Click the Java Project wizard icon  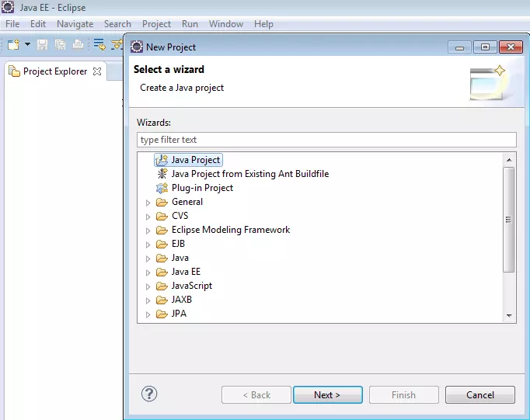162,160
